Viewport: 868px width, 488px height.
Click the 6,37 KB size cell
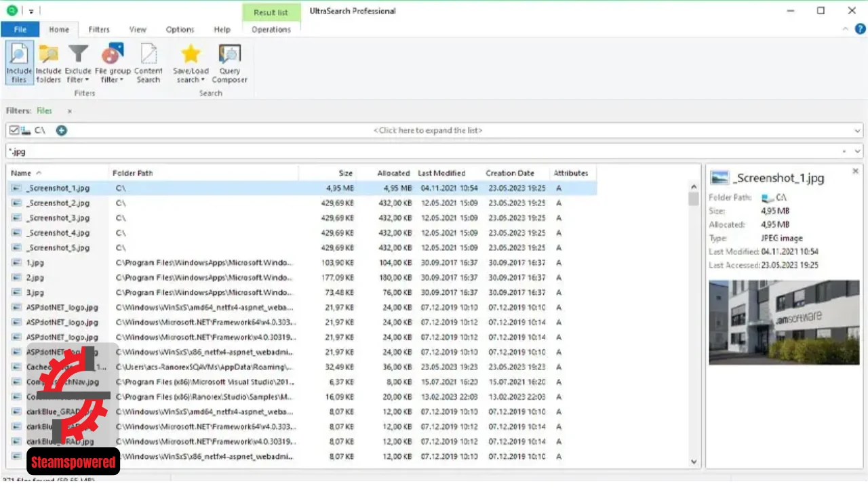point(341,382)
